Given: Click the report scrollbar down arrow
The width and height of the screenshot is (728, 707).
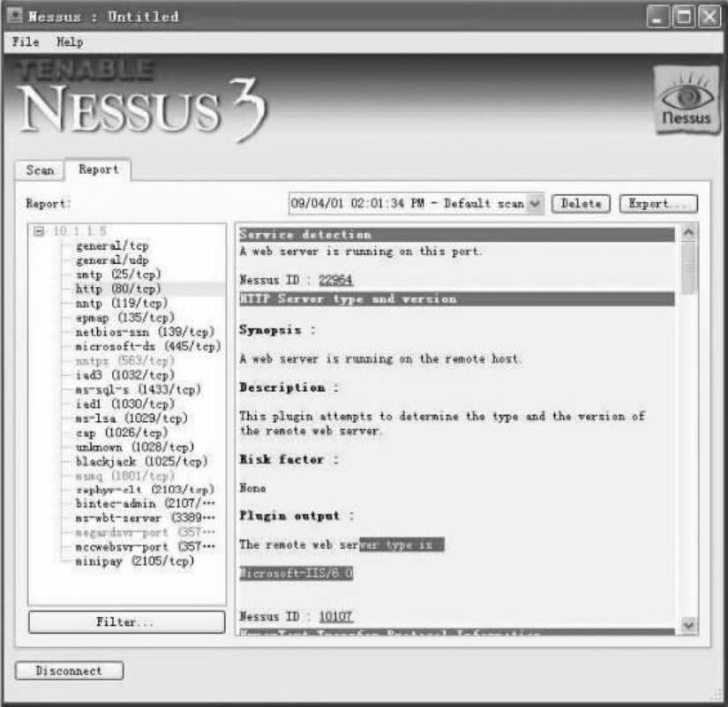Looking at the screenshot, I should (688, 625).
